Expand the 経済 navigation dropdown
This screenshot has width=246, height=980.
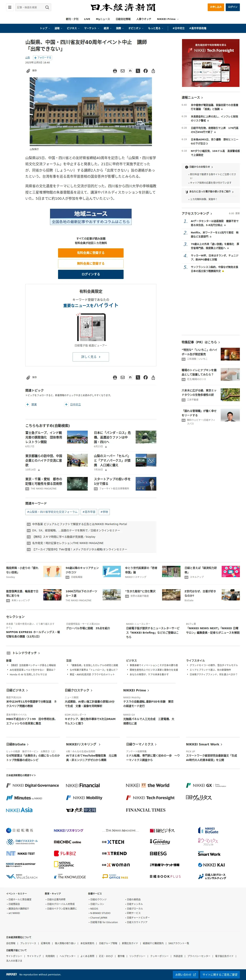tap(108, 28)
